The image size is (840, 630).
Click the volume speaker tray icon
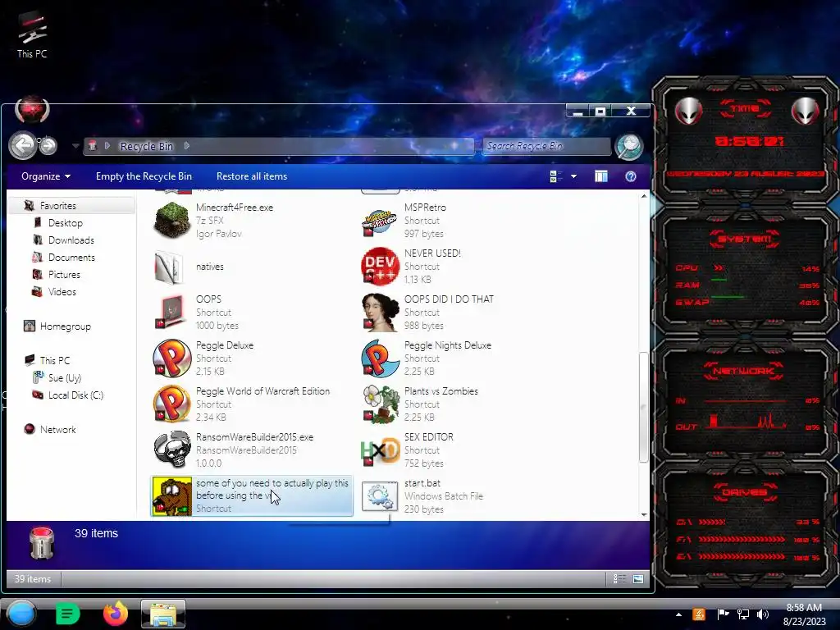pos(763,614)
